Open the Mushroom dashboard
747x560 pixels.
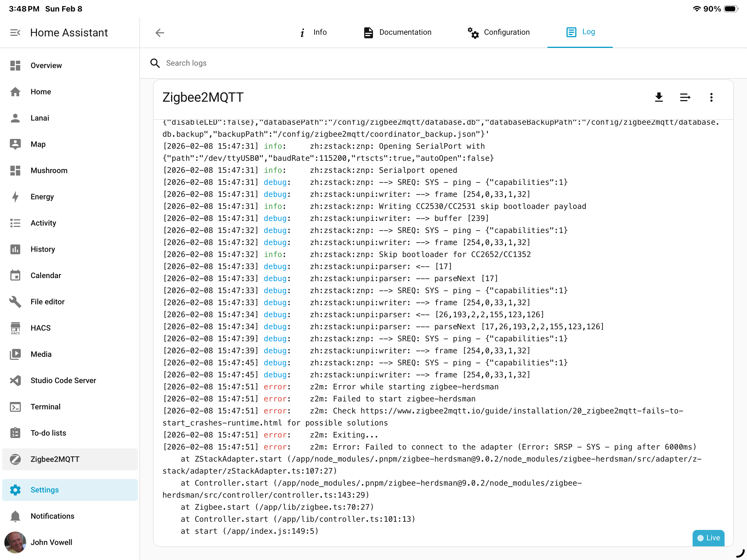pyautogui.click(x=49, y=171)
